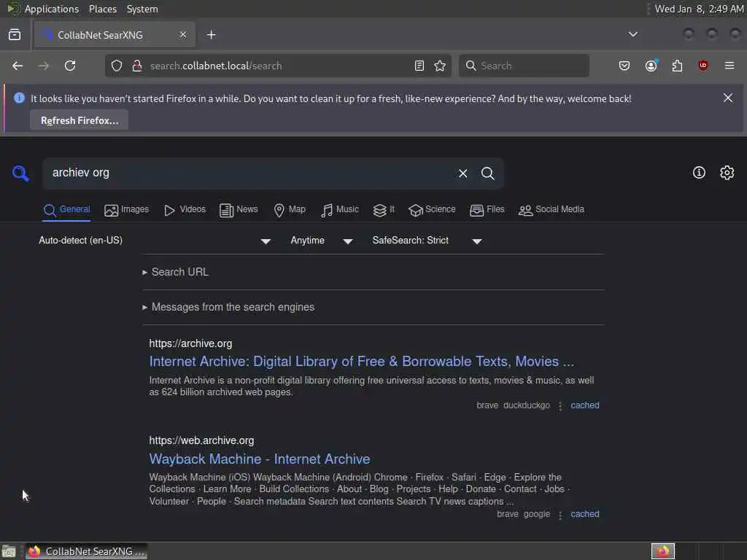The height and width of the screenshot is (560, 747).
Task: Open the tracking protection shield icon
Action: [x=117, y=66]
